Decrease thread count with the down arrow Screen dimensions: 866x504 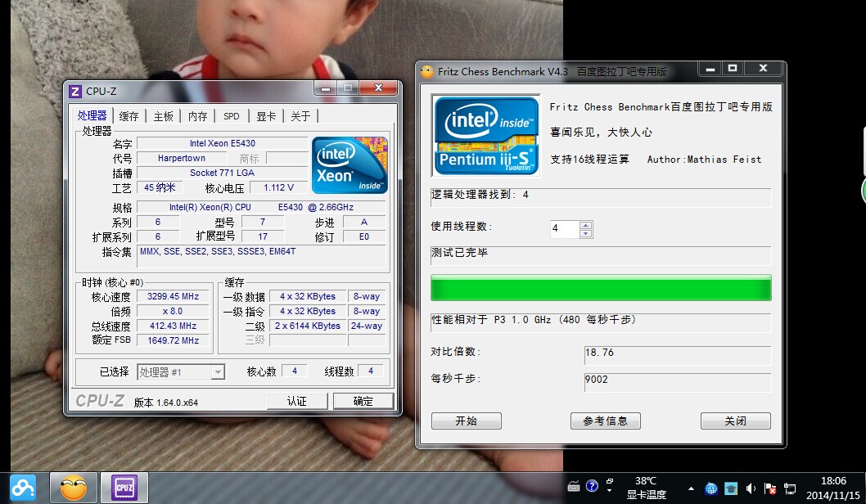click(586, 233)
